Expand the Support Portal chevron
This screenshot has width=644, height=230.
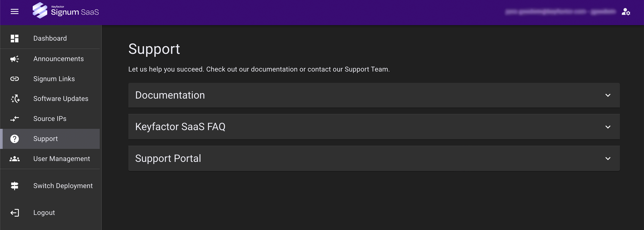[x=608, y=159]
